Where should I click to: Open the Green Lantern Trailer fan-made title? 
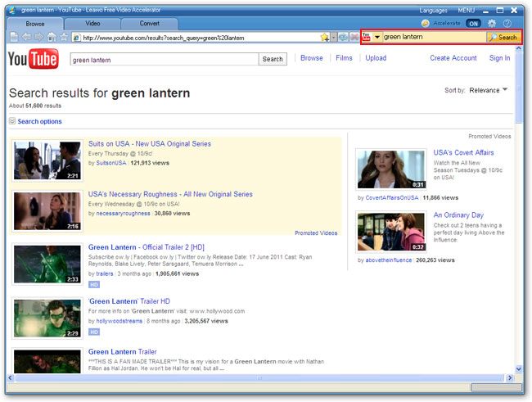tap(123, 352)
